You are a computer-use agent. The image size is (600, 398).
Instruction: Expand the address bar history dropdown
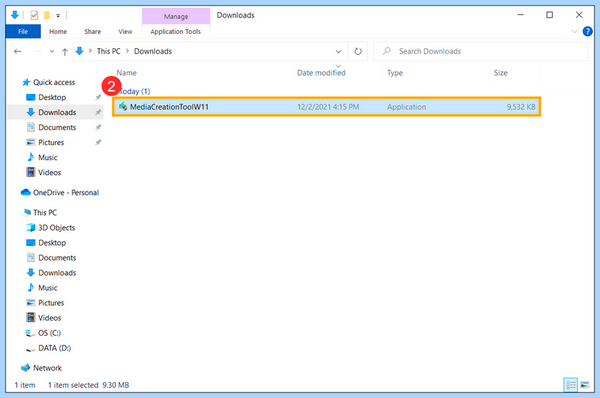point(338,51)
